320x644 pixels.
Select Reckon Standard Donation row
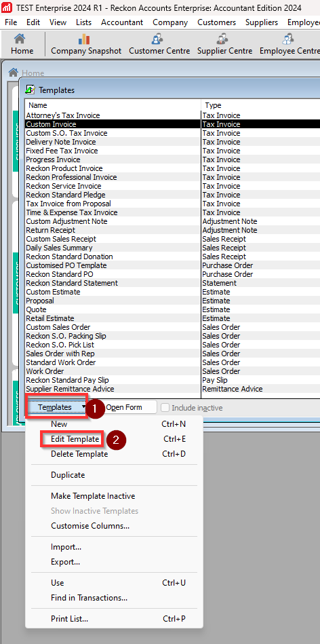pos(172,257)
